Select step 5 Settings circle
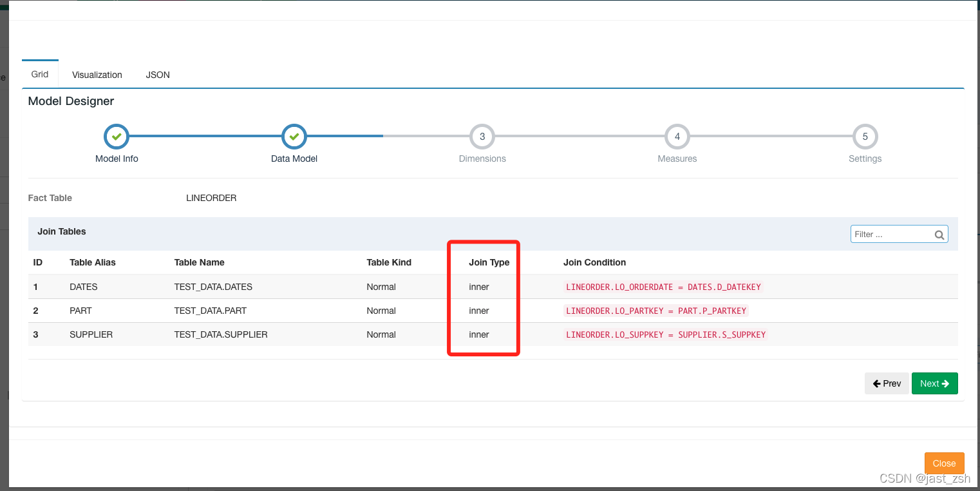This screenshot has height=491, width=980. click(x=865, y=137)
